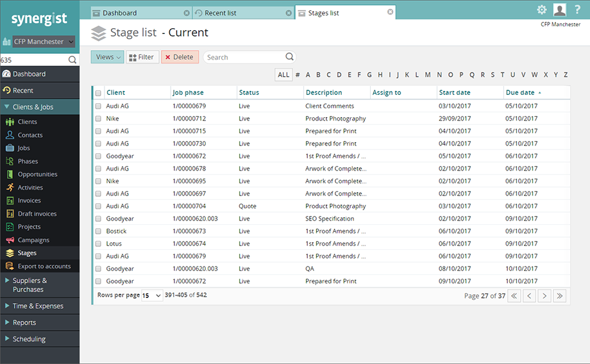This screenshot has height=364, width=590.
Task: Check the Nike 1/00000712 row checkbox
Action: click(98, 119)
